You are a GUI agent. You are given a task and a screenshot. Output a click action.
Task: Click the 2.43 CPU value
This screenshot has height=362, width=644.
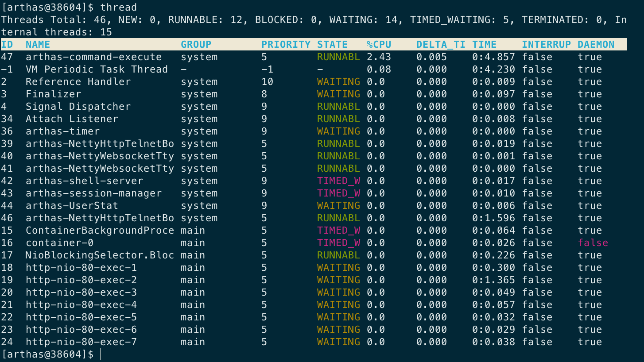[379, 57]
